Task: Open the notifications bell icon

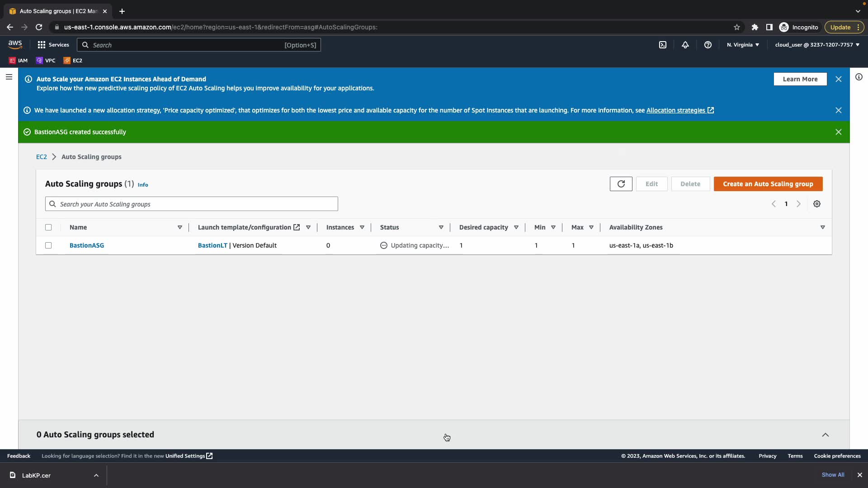Action: tap(685, 45)
